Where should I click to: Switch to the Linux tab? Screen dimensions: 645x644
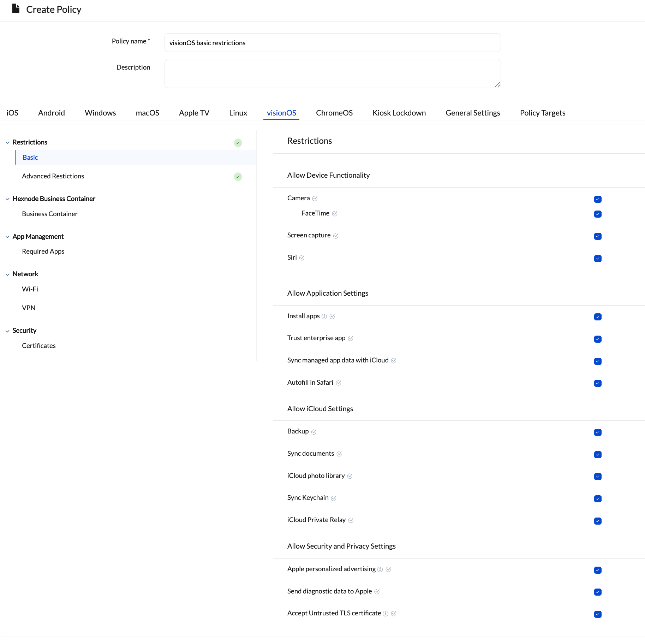tap(238, 113)
